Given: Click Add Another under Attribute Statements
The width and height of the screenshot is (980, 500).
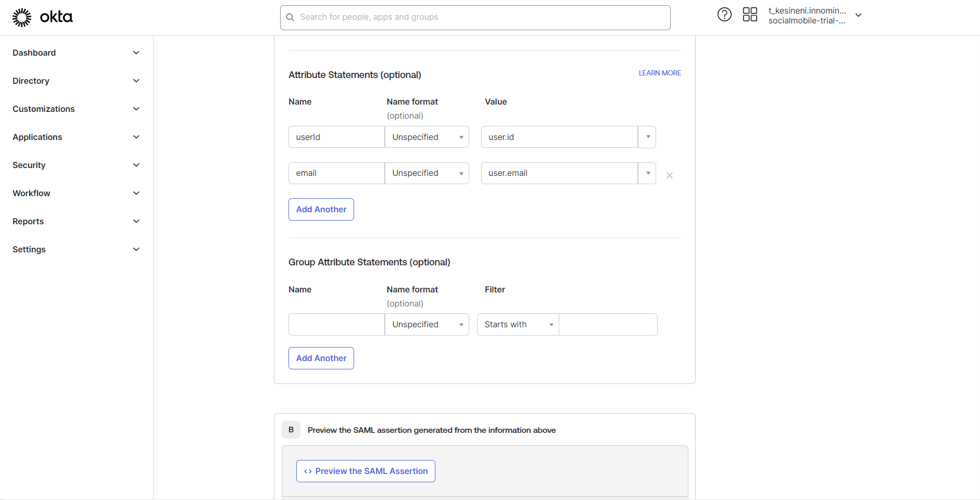Looking at the screenshot, I should pos(321,210).
